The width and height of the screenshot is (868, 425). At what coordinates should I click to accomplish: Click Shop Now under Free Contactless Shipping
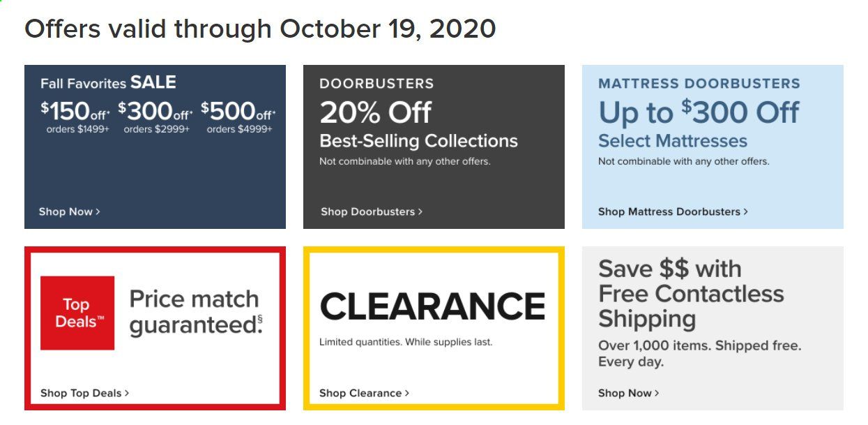pos(628,393)
